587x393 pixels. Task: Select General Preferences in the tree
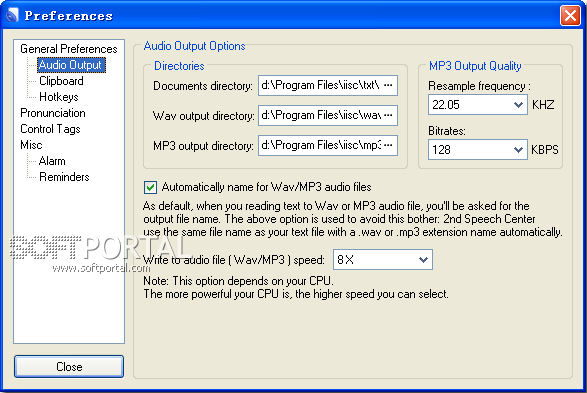click(69, 49)
